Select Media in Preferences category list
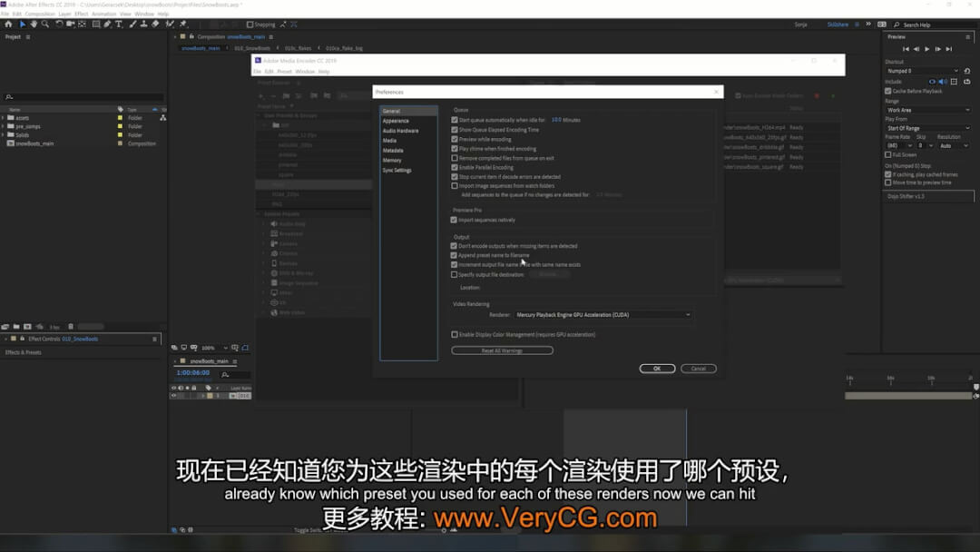 389,141
